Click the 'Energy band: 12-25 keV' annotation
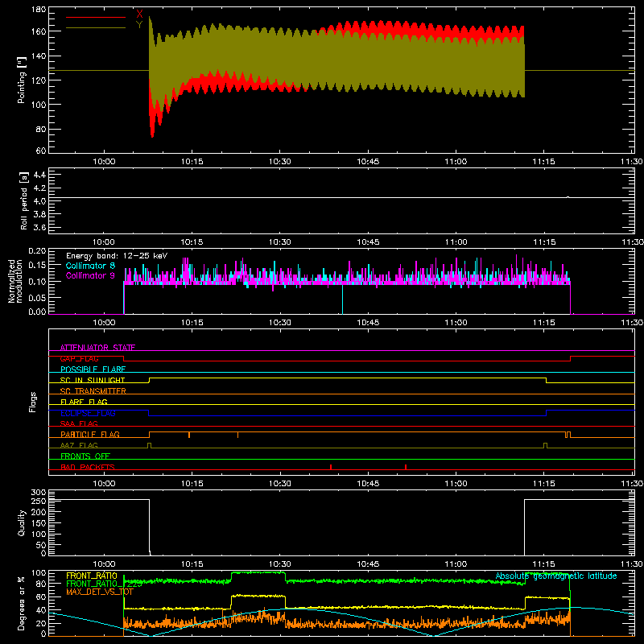 pyautogui.click(x=117, y=256)
